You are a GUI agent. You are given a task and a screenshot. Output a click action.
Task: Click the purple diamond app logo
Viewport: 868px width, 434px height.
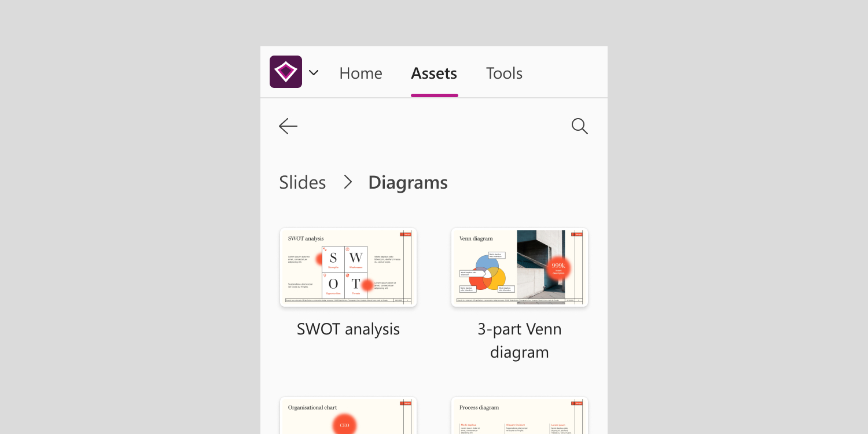point(286,72)
